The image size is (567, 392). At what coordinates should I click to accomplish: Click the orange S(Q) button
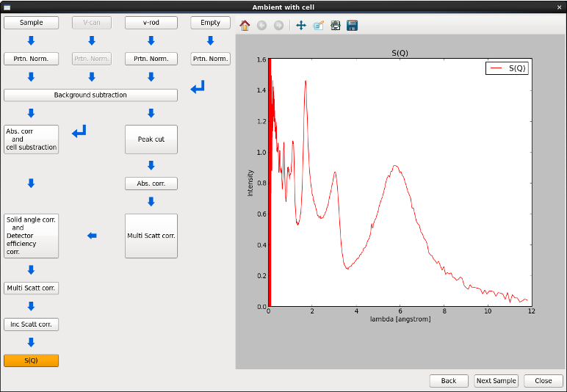pos(31,360)
